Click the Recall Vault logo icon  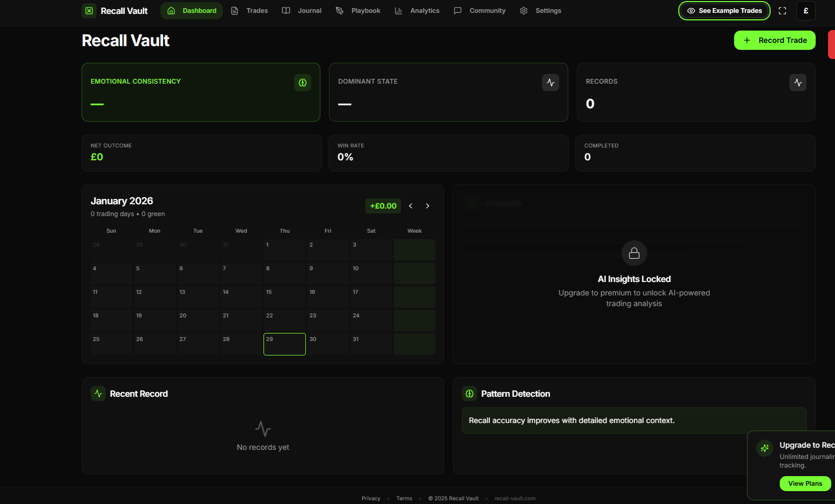tap(89, 10)
